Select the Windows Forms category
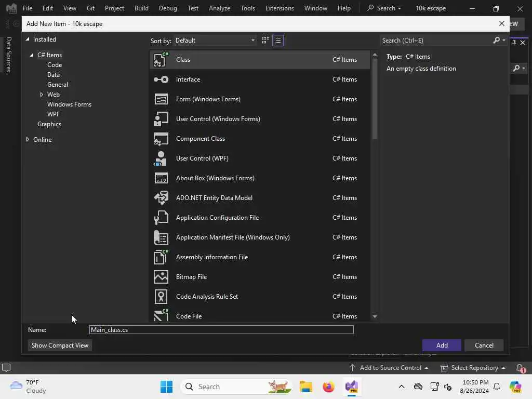Screen dimensions: 532x399 [x=69, y=104]
